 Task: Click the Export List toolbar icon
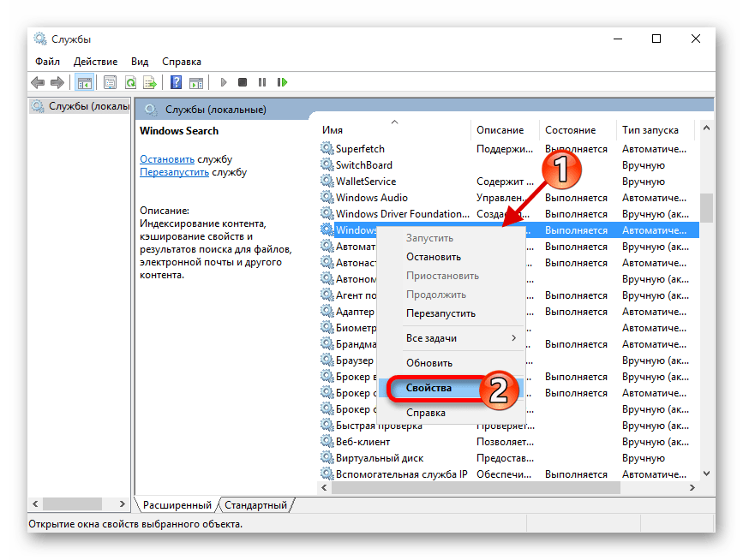click(x=150, y=83)
